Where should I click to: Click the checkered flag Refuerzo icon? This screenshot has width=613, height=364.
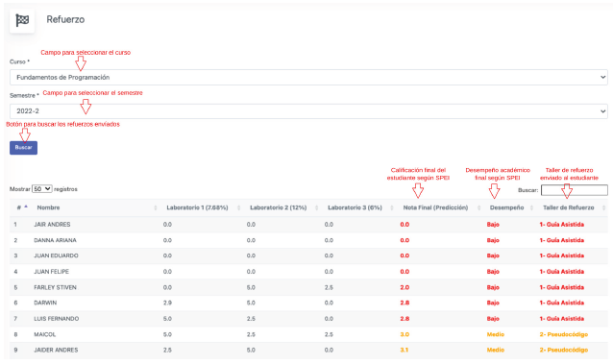[22, 20]
